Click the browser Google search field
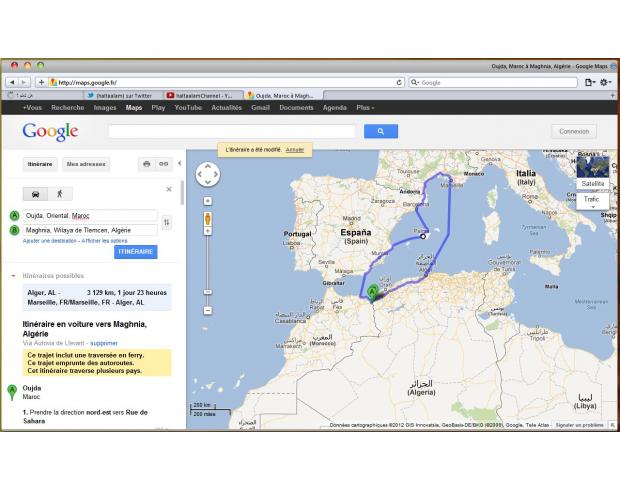The width and height of the screenshot is (620, 490). click(493, 82)
